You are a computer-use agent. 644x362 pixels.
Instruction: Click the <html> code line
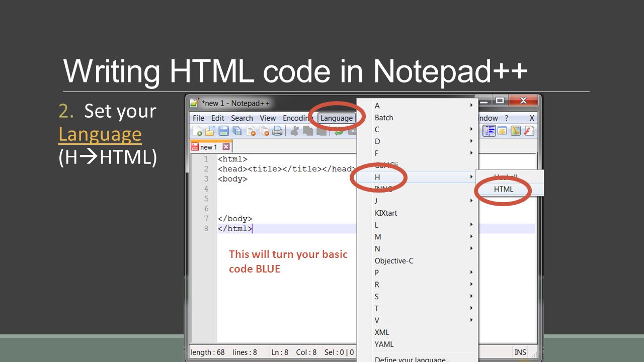click(232, 159)
